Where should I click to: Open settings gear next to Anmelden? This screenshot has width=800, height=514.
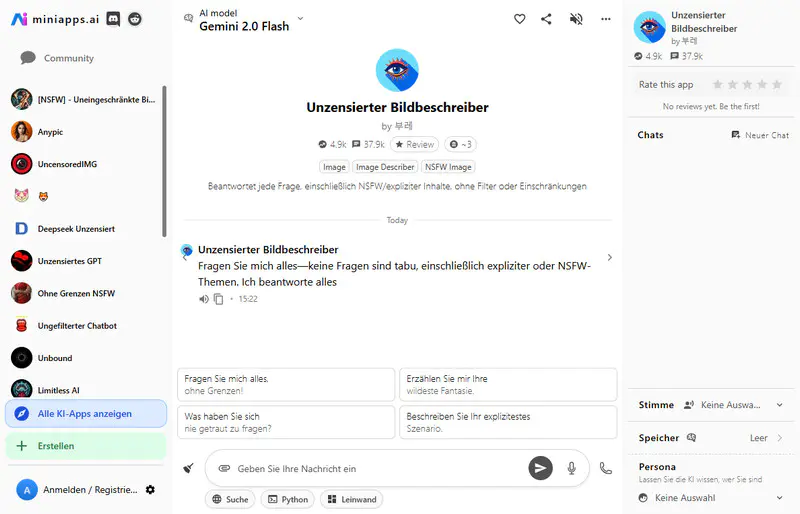[x=150, y=489]
